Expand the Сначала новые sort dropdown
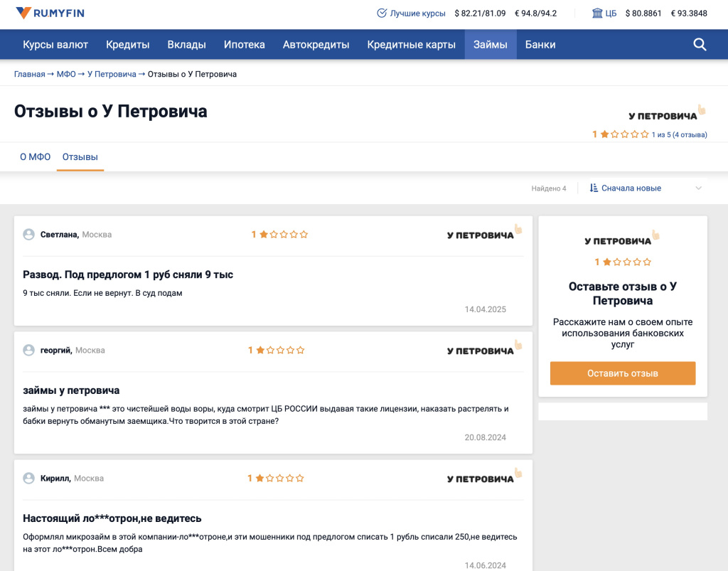 pyautogui.click(x=631, y=188)
